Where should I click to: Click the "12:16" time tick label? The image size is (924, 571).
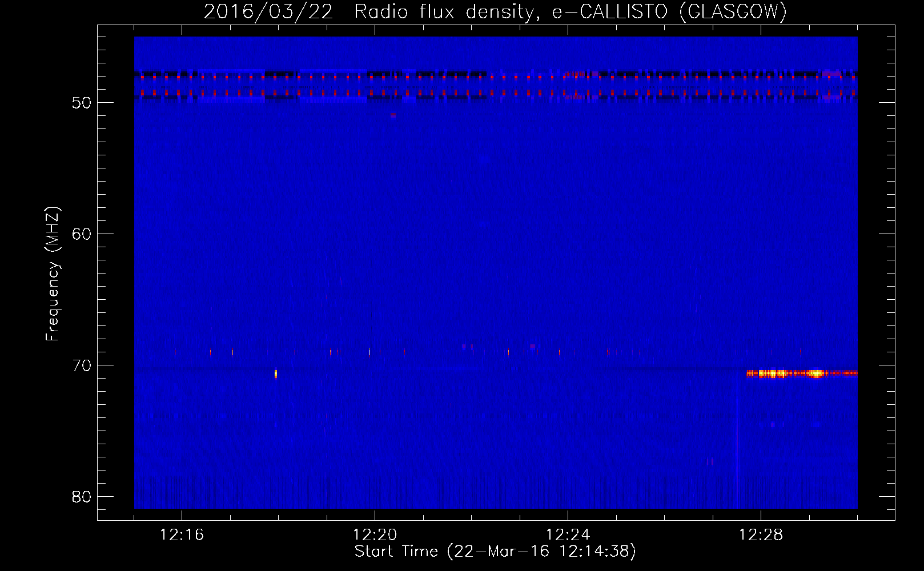(x=182, y=535)
